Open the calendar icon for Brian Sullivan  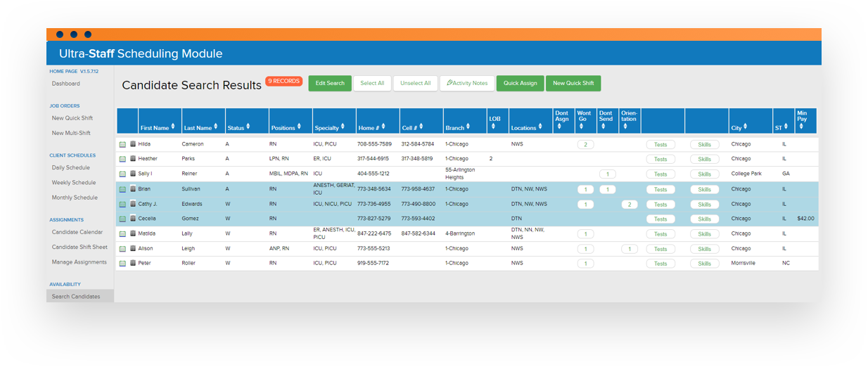coord(122,189)
